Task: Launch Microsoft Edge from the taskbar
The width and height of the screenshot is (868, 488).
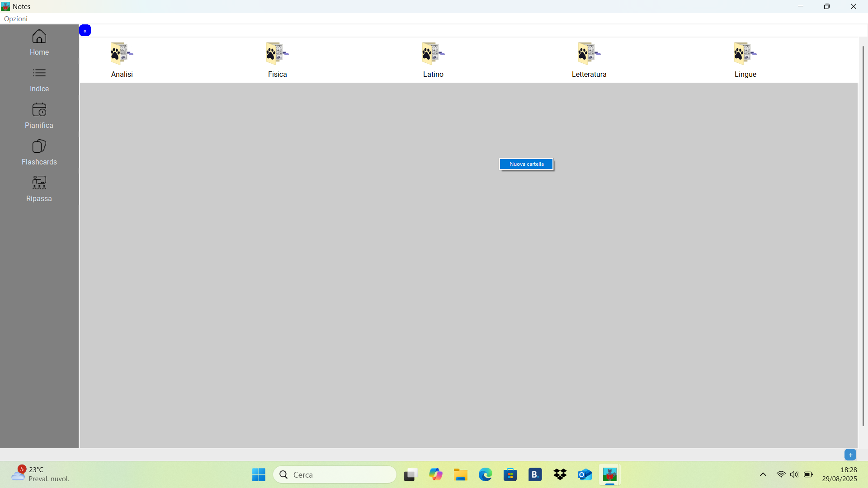Action: click(486, 475)
